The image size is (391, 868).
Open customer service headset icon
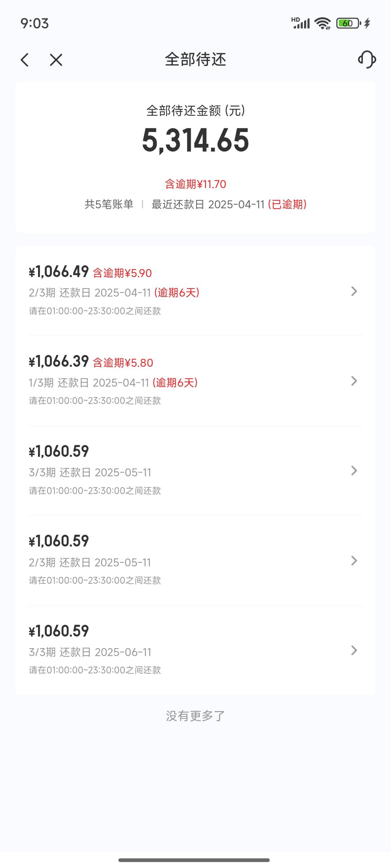367,59
